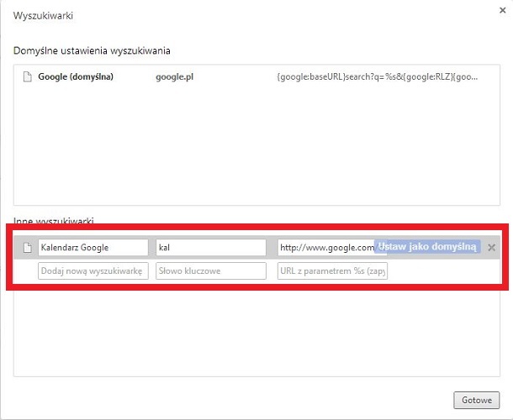Close the Wyszukiwarki dialog with the X

503,10
